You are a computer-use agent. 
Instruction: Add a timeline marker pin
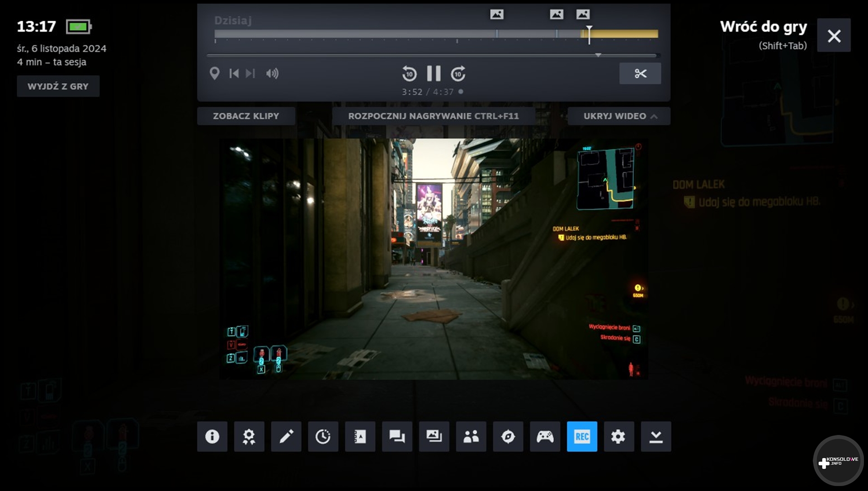coord(215,73)
